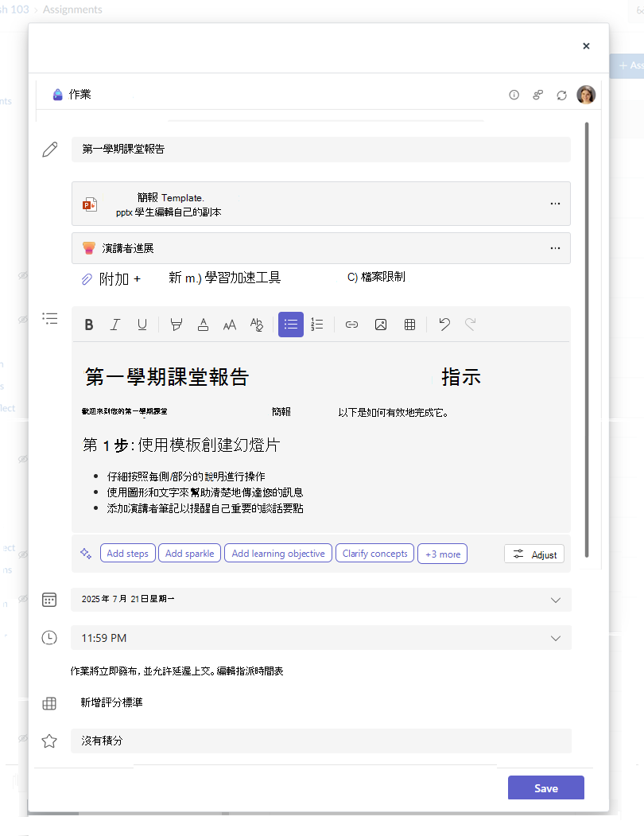Open the due date dropdown 2025年7月21日
644x836 pixels.
[321, 600]
